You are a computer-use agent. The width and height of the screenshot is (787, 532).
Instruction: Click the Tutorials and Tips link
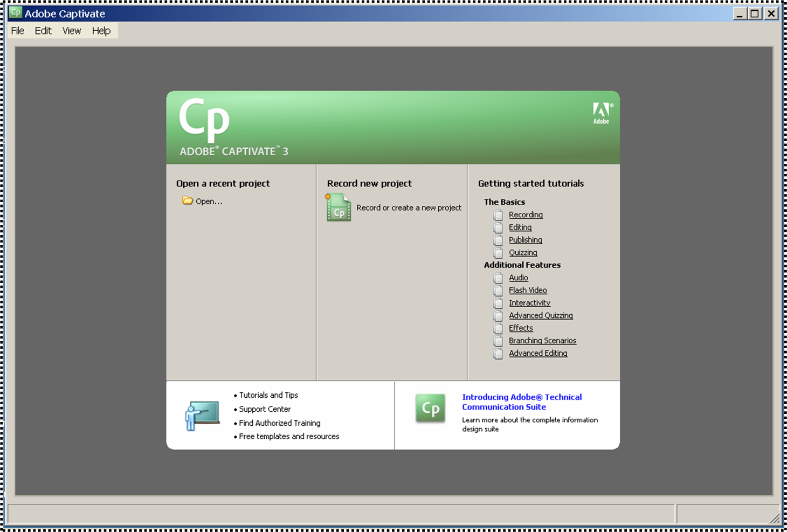[x=268, y=395]
